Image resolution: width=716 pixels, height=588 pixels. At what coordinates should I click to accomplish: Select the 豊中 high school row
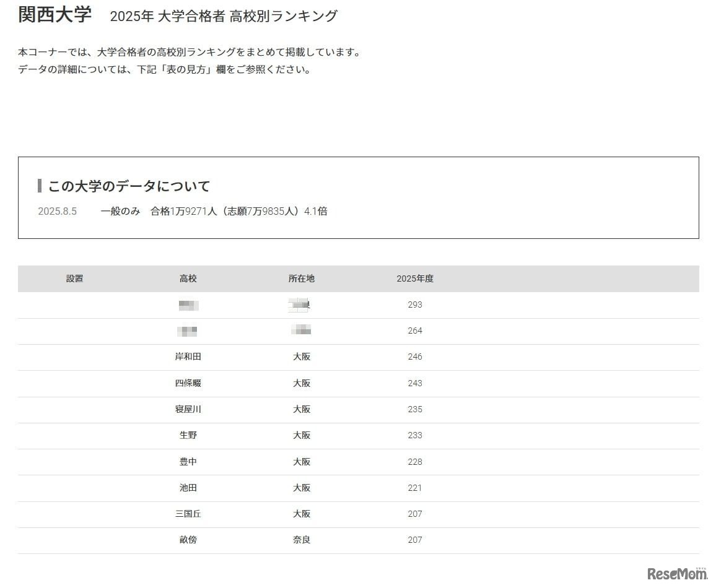[x=188, y=462]
